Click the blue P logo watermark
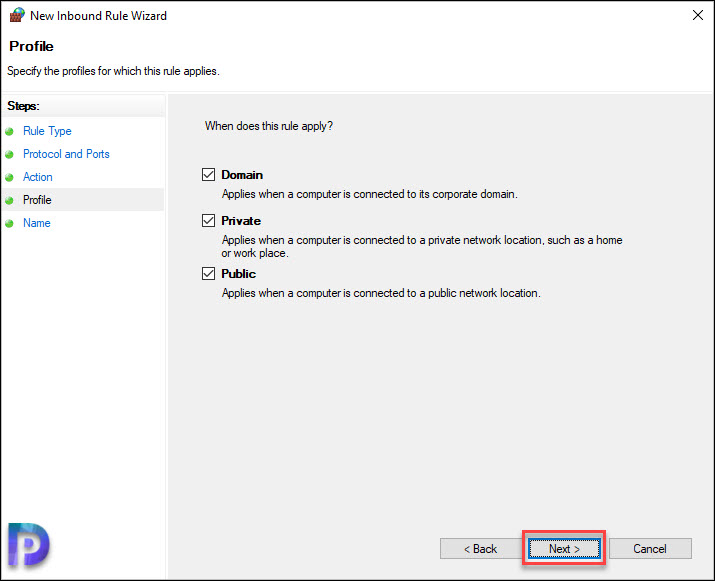 28,545
